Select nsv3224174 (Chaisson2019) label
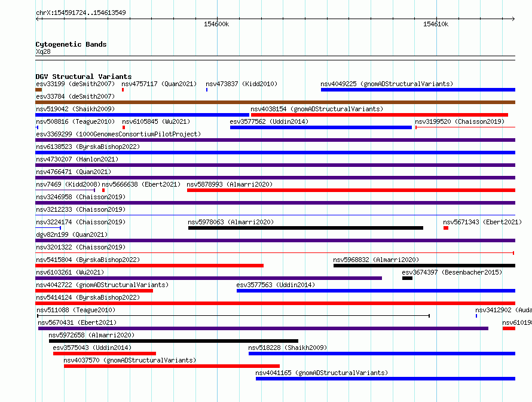Viewport: 532px width, 402px height. pyautogui.click(x=81, y=222)
